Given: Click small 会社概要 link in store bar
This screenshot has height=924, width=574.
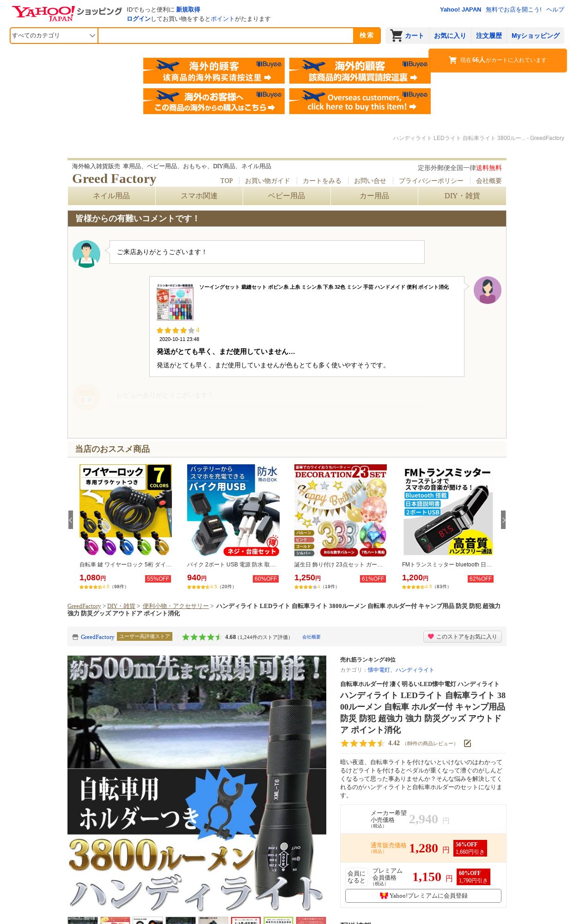Looking at the screenshot, I should click(x=311, y=637).
